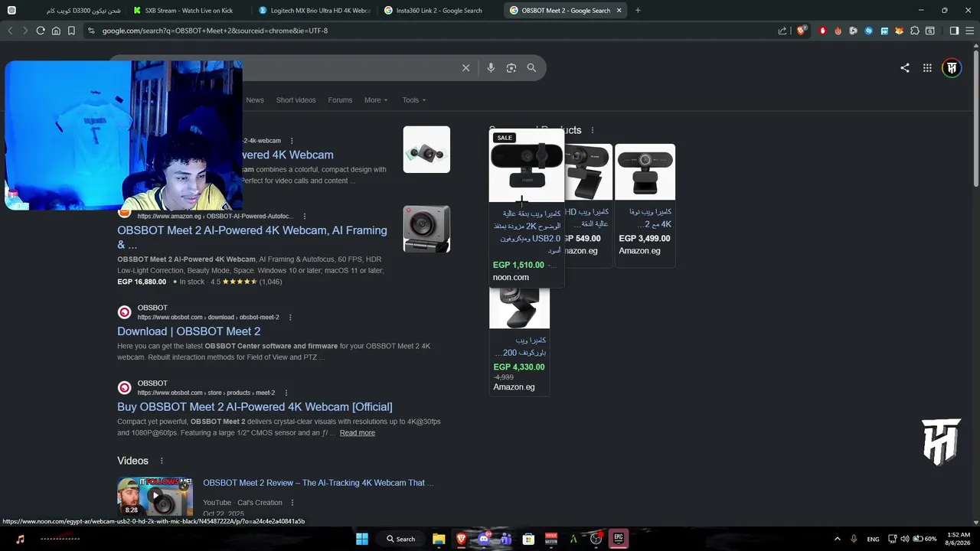Open the Google apps grid icon
The image size is (980, 551).
[x=927, y=68]
